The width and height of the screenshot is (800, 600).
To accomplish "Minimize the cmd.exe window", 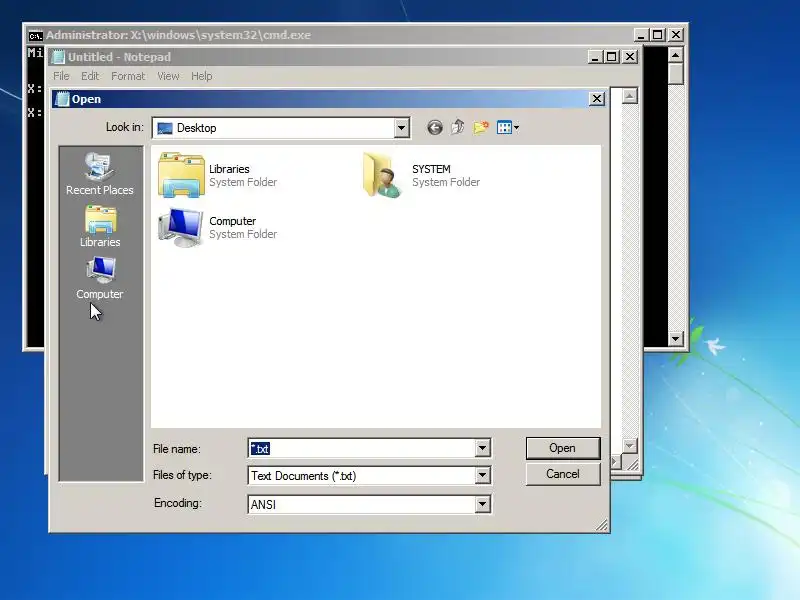I will 641,35.
